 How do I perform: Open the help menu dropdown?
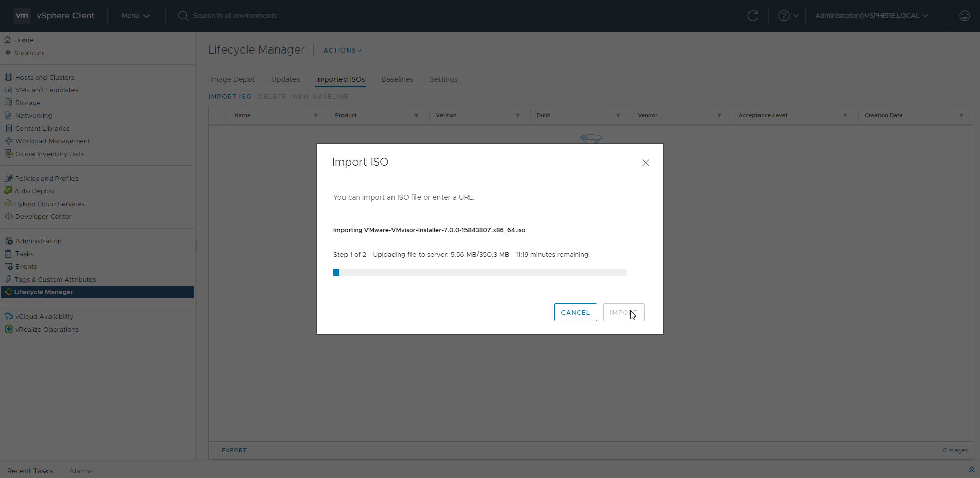pos(788,16)
